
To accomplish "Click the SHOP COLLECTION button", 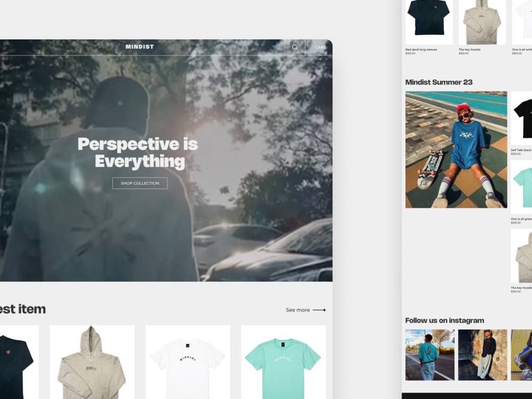I will click(x=140, y=183).
